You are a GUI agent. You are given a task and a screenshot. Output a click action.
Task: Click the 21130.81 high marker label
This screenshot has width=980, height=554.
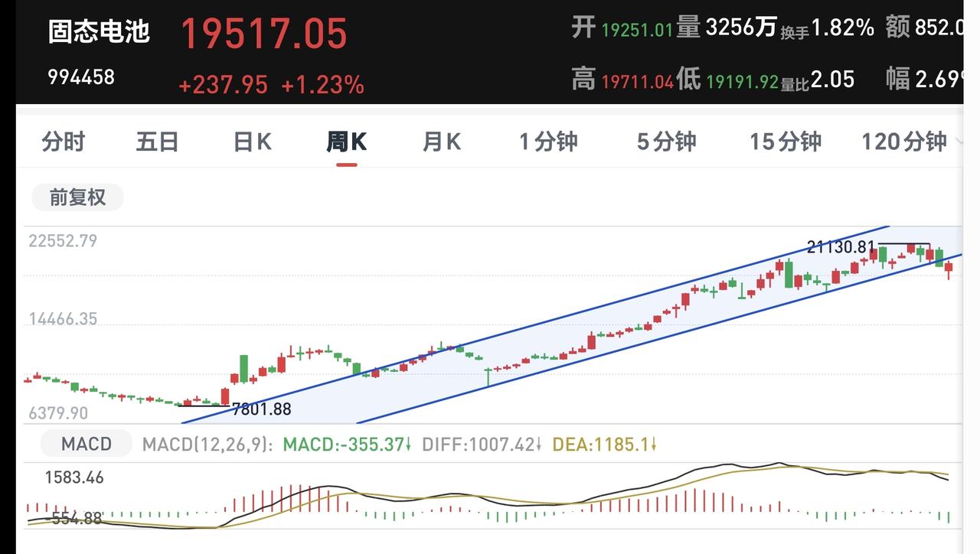[x=841, y=246]
